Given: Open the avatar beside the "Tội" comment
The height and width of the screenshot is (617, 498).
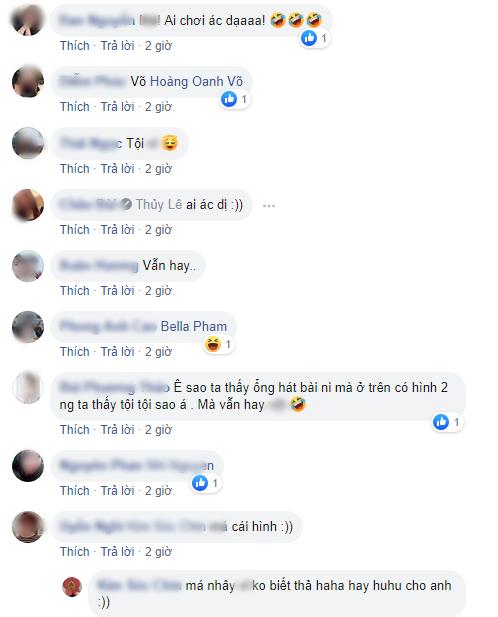Looking at the screenshot, I should tap(28, 143).
